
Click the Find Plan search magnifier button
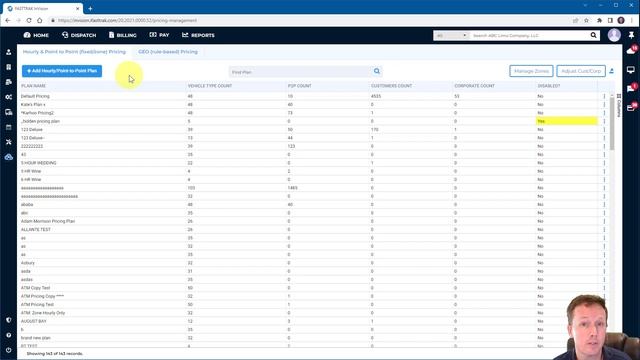(x=377, y=71)
